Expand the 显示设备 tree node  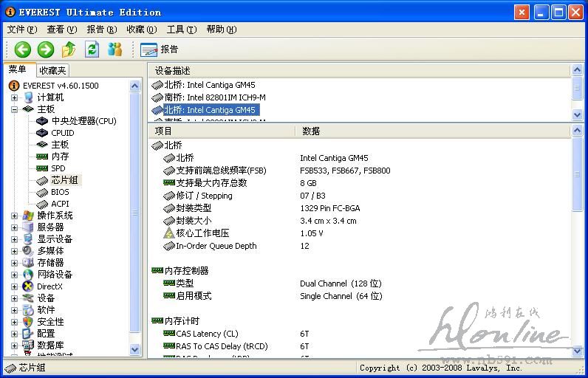pyautogui.click(x=14, y=239)
